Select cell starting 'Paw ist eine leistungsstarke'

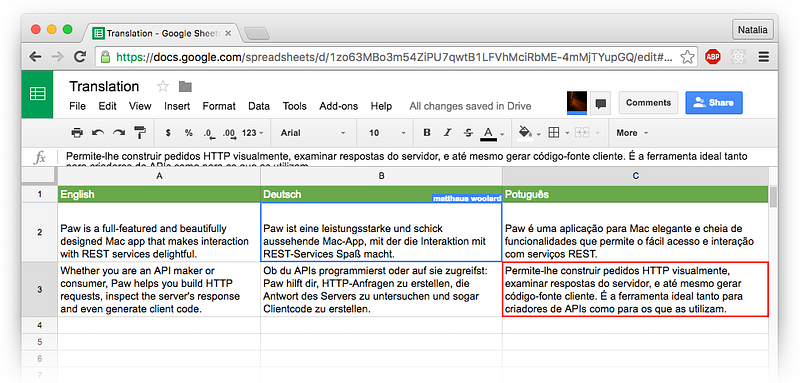381,233
